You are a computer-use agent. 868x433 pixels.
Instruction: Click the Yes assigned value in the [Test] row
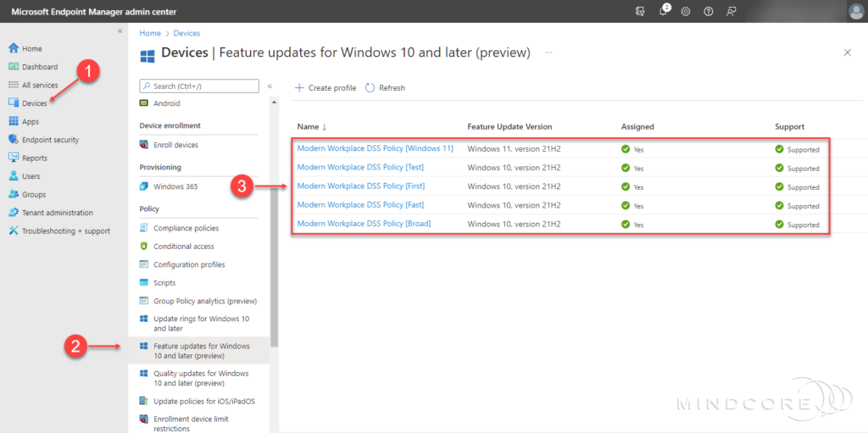[x=632, y=168]
